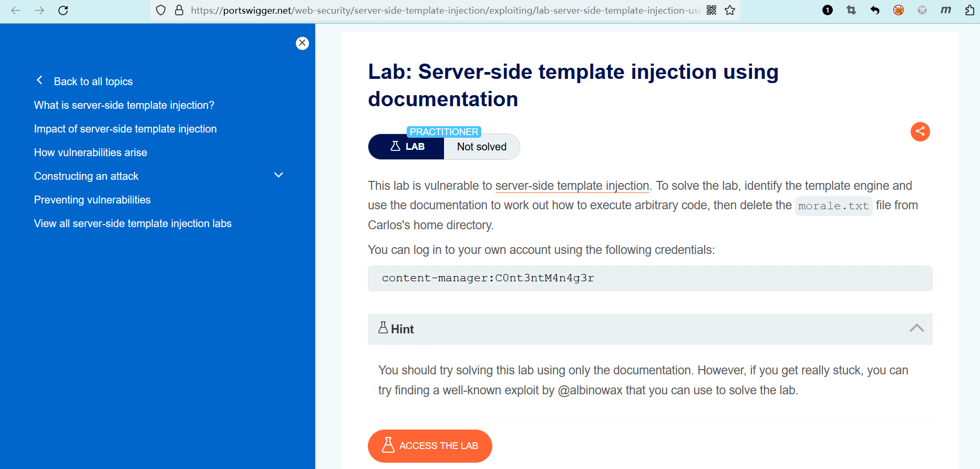This screenshot has height=469, width=980.
Task: Bookmark this page with the star icon
Action: pyautogui.click(x=730, y=10)
